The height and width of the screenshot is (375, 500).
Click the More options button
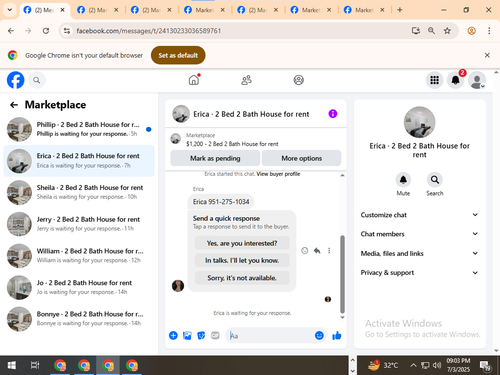pyautogui.click(x=301, y=158)
